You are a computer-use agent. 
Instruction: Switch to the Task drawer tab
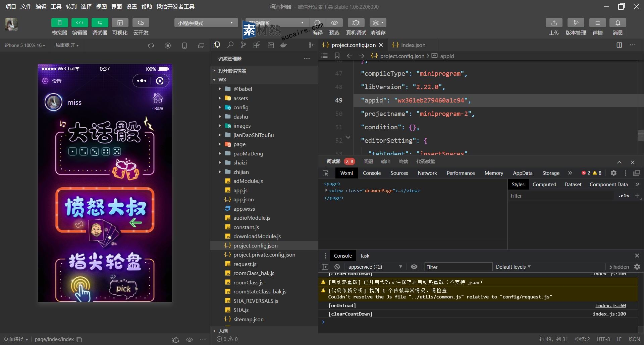point(365,256)
